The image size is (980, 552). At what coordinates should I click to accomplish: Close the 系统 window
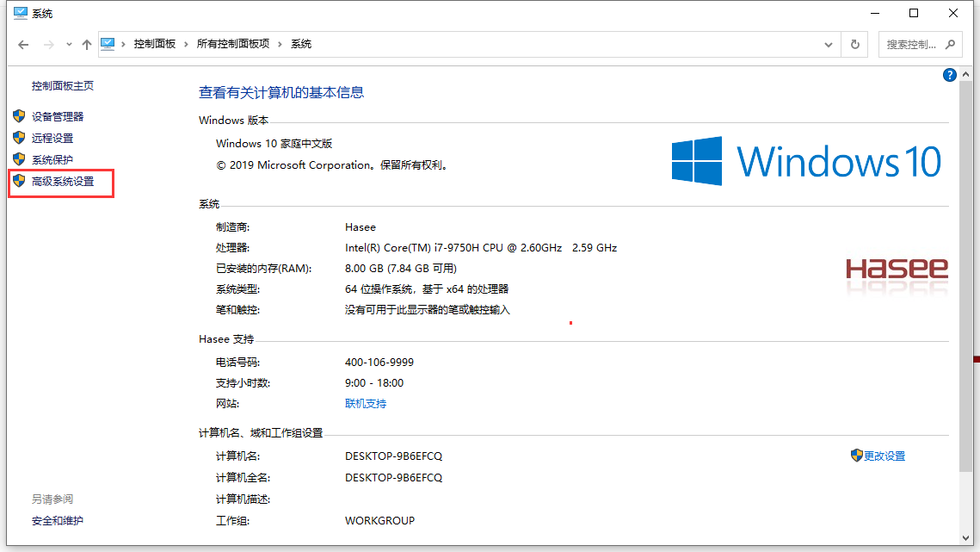point(953,13)
